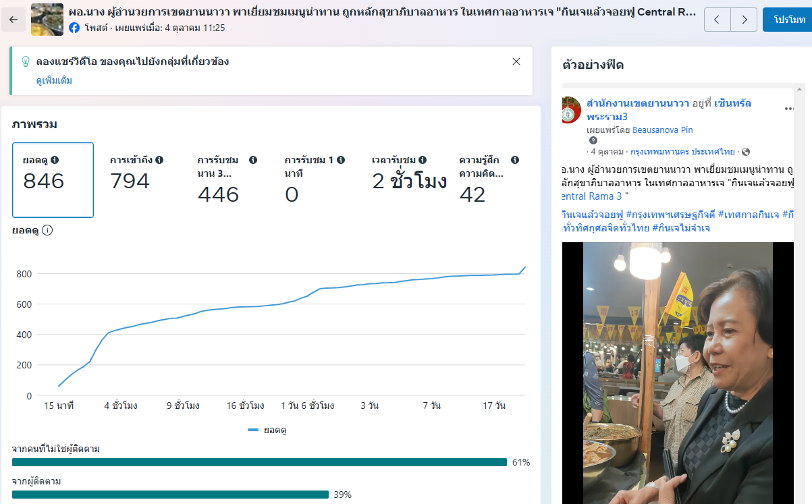Click info icon beside การรับชม 1 นาที

341,161
